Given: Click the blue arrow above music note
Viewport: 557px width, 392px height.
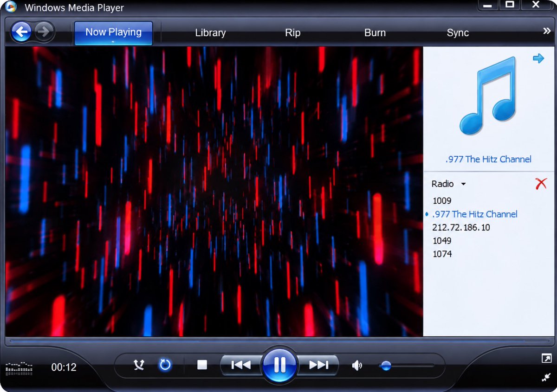Looking at the screenshot, I should [x=538, y=58].
